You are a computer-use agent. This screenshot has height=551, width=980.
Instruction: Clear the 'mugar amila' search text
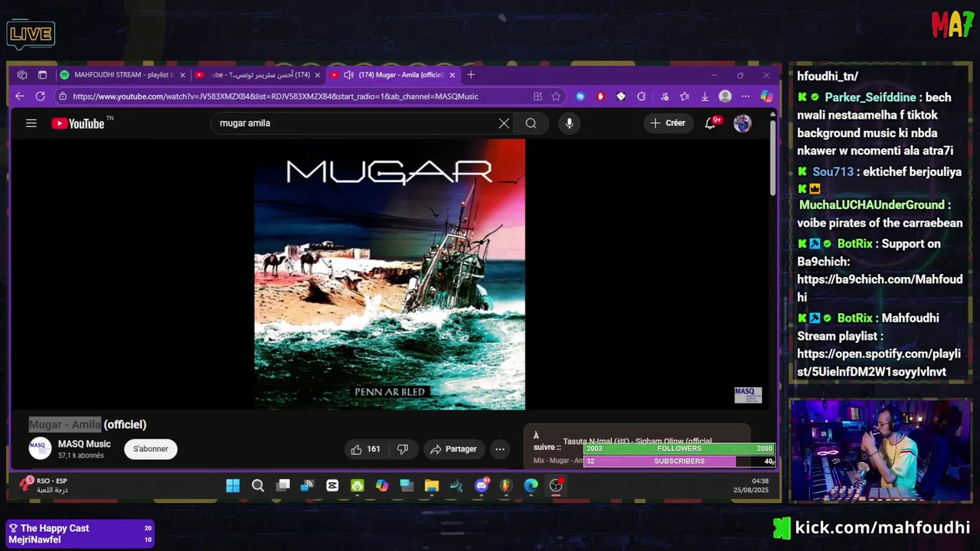[504, 123]
